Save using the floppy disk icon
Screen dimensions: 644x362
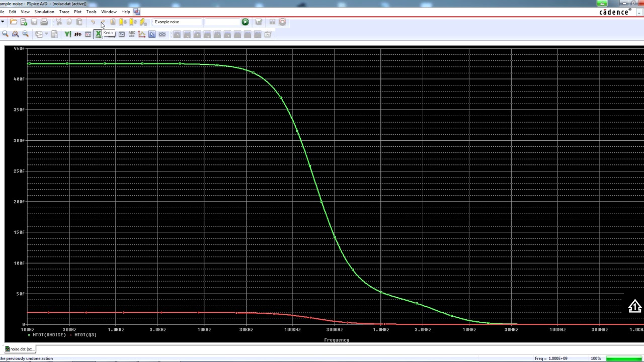(34, 22)
